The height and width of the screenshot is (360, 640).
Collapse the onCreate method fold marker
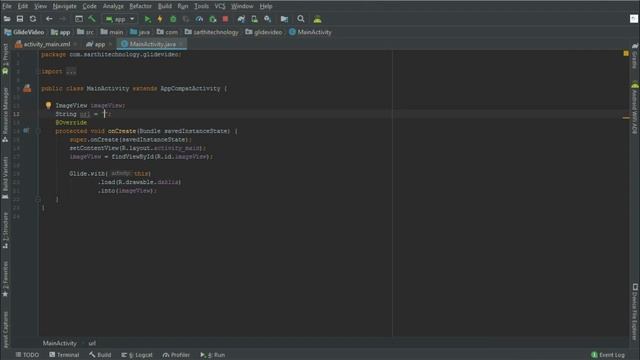[x=38, y=131]
